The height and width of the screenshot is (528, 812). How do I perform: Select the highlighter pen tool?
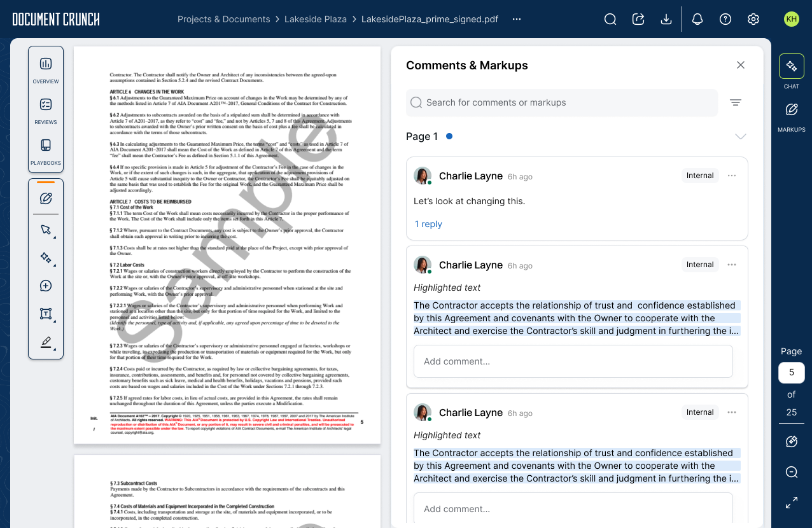(46, 342)
